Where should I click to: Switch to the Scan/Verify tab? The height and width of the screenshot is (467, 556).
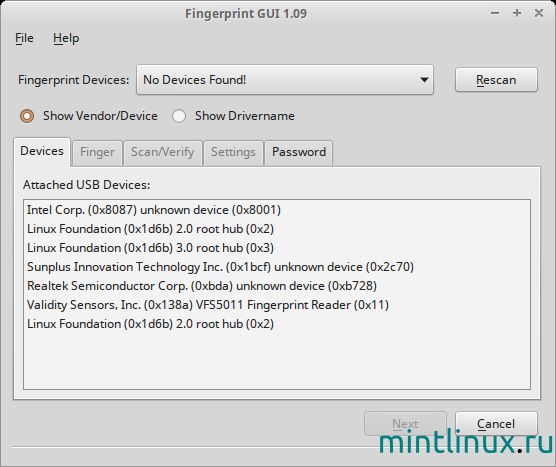162,152
